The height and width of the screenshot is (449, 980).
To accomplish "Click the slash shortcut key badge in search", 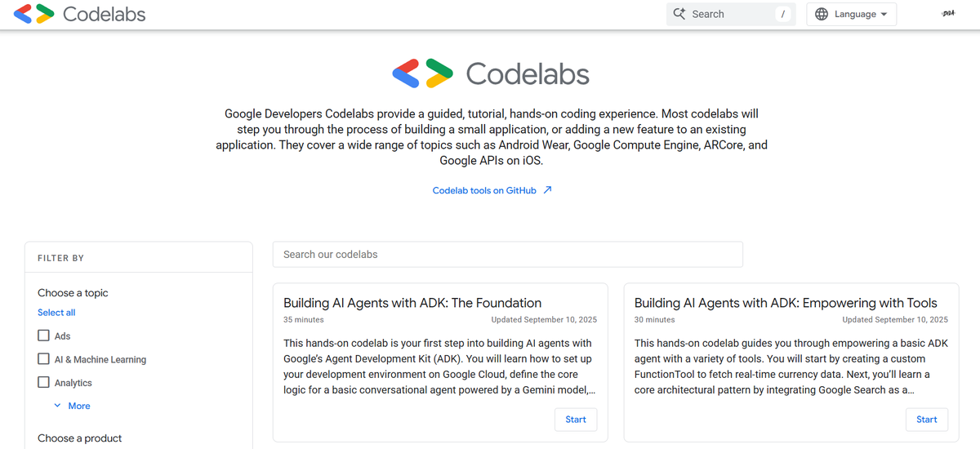I will pos(783,14).
